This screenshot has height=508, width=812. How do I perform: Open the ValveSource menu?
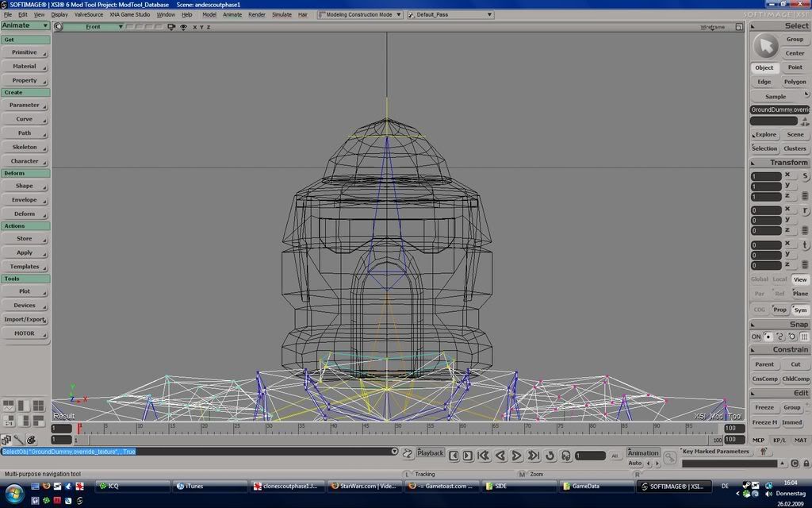[89, 14]
